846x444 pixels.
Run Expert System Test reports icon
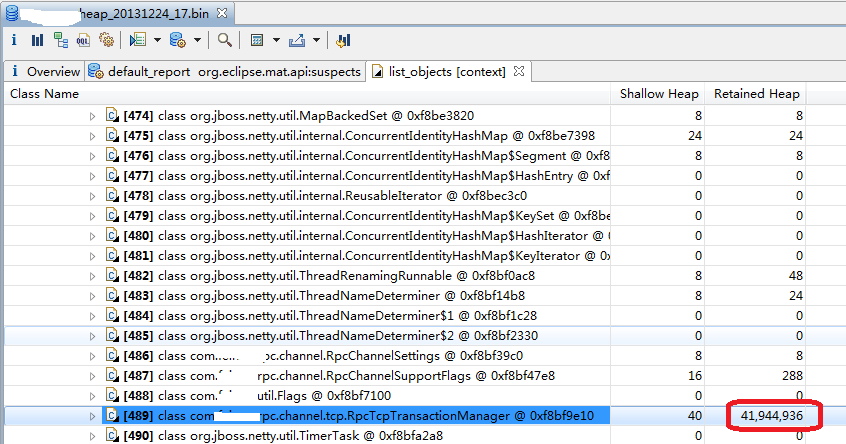pos(138,40)
